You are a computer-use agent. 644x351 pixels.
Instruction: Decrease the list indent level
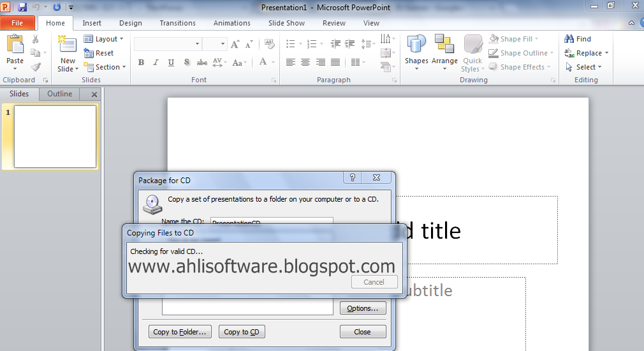click(335, 43)
